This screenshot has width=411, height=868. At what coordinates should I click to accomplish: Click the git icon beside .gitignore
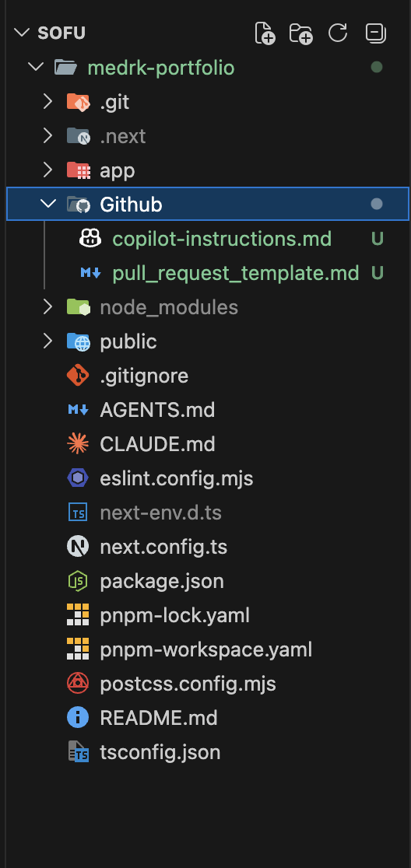(78, 376)
